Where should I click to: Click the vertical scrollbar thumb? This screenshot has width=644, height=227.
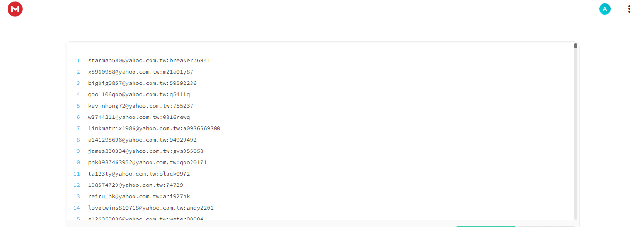pyautogui.click(x=576, y=46)
